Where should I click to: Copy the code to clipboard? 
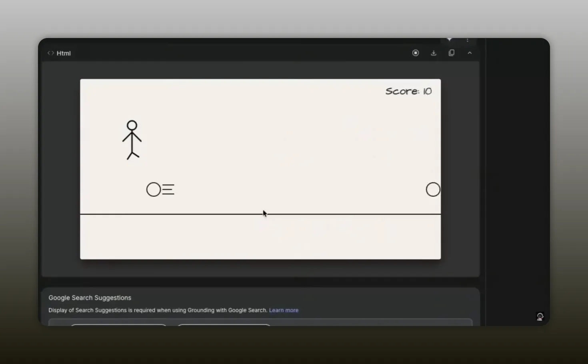452,52
